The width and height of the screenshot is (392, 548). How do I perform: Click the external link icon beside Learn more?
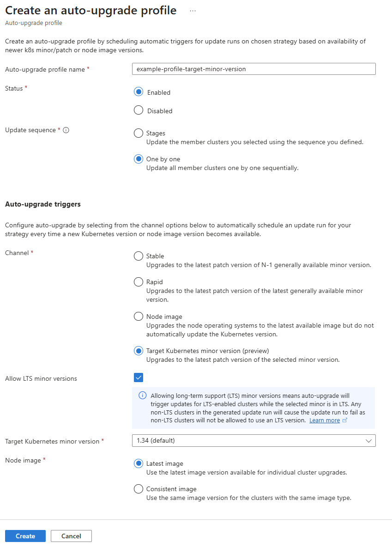pyautogui.click(x=345, y=420)
